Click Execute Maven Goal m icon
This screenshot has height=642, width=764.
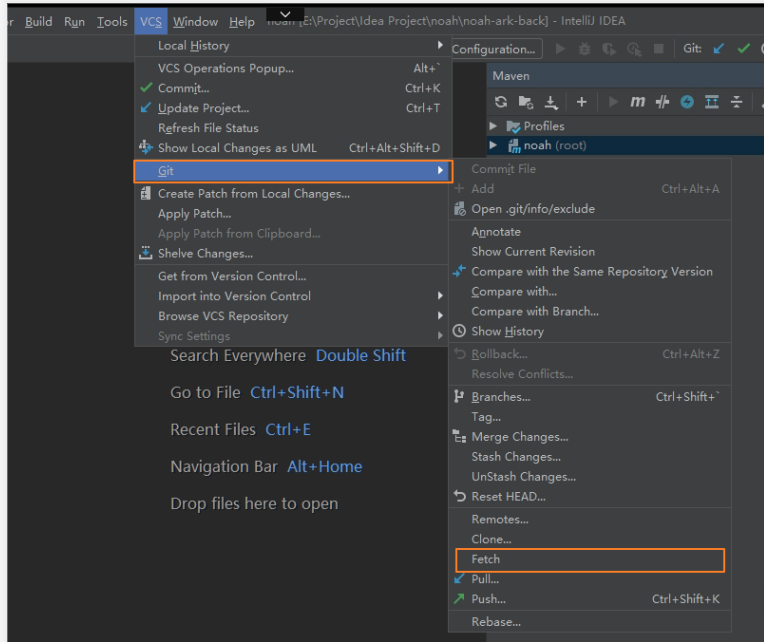(x=637, y=102)
